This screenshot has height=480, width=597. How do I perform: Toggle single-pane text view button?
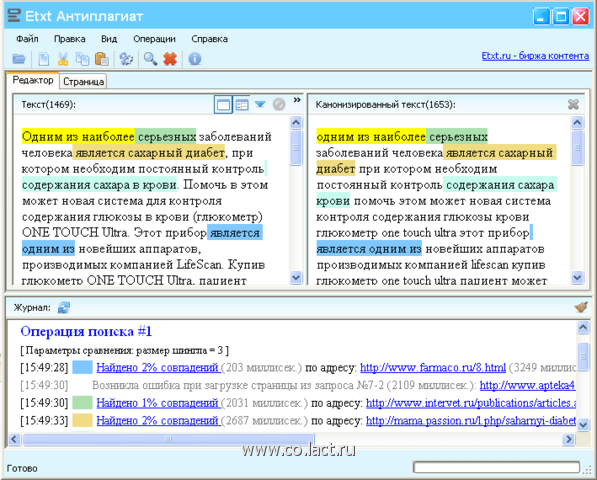(223, 104)
